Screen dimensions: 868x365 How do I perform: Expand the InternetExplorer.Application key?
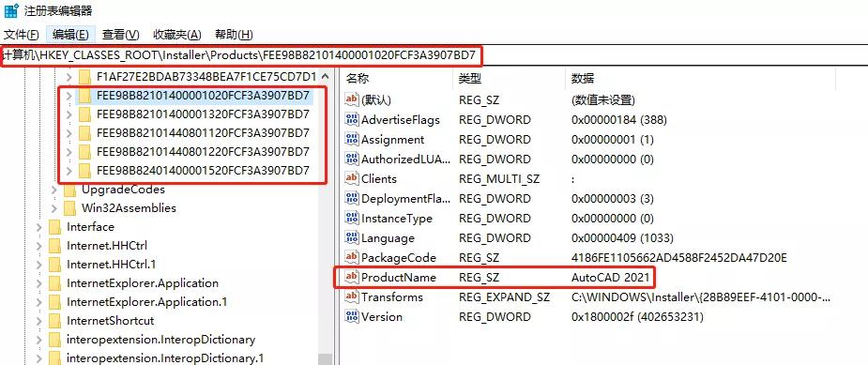point(39,283)
